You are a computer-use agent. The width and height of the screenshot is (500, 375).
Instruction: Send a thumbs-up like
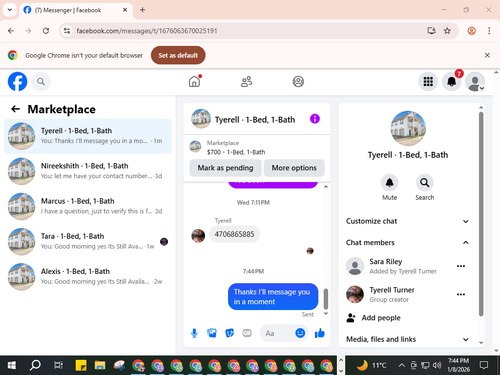[x=320, y=333]
